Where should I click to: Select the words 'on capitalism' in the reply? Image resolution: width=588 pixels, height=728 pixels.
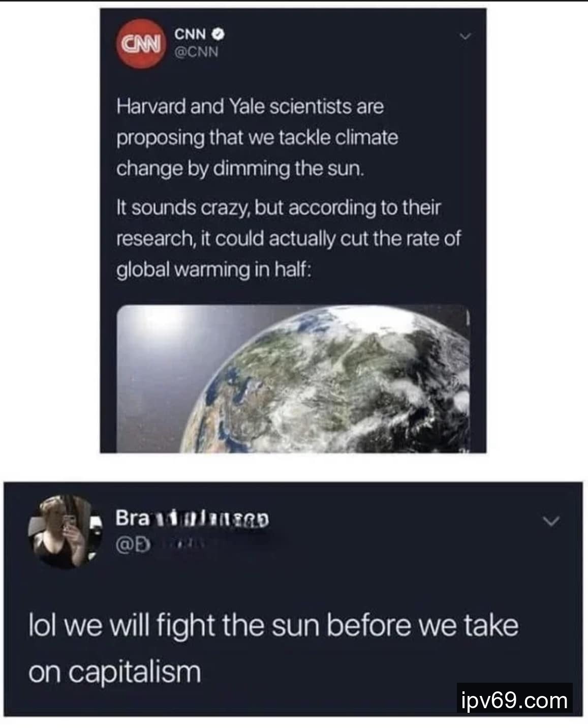click(115, 672)
